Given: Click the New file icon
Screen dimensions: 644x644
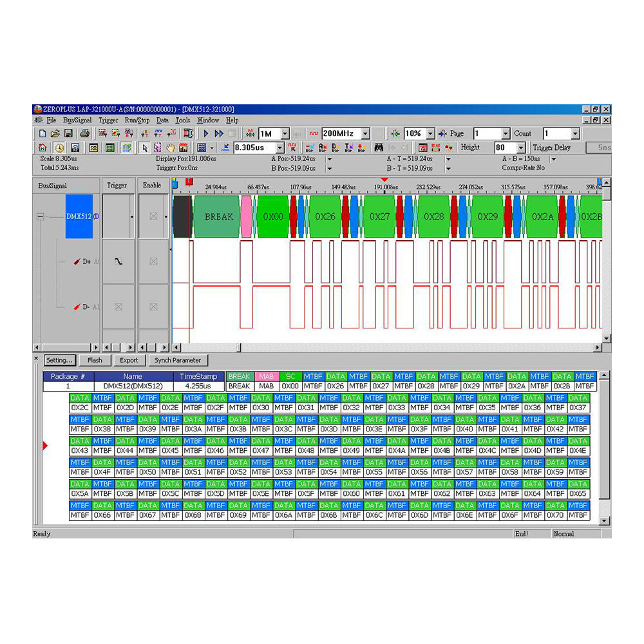Looking at the screenshot, I should 43,133.
